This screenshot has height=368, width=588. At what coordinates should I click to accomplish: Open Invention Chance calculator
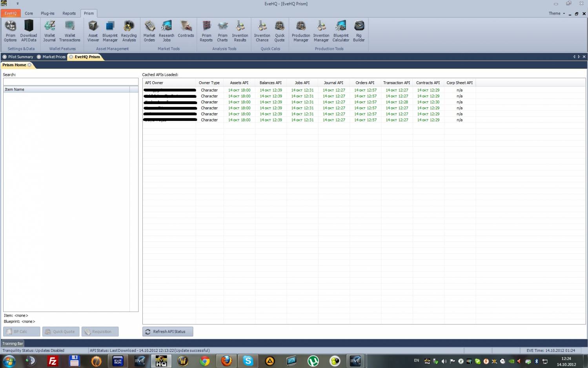(262, 31)
